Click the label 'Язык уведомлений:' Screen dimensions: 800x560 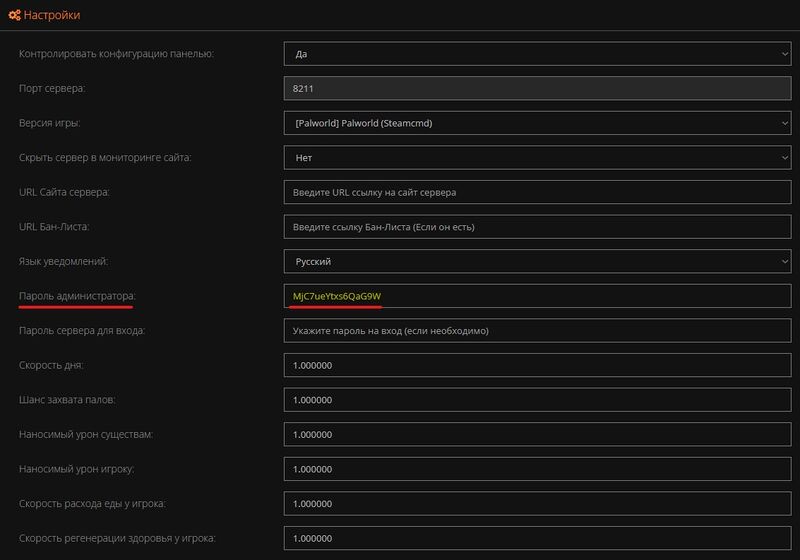(x=63, y=261)
